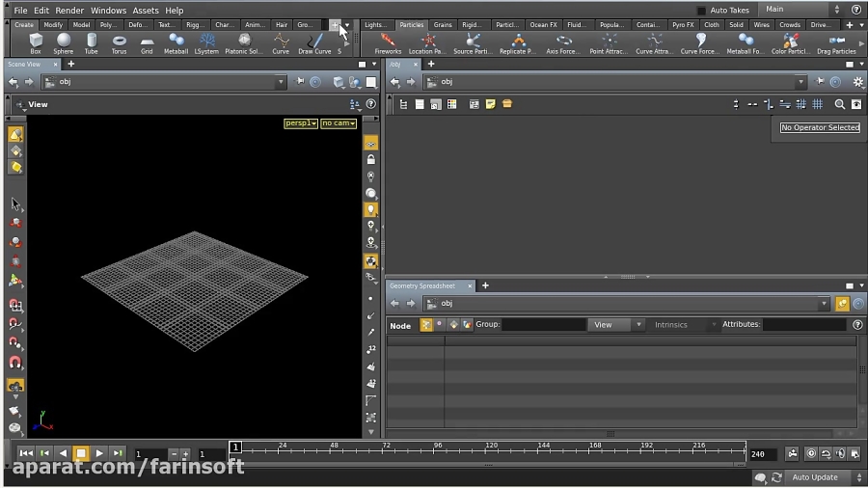Switch to the Modify shelf tab

(x=53, y=25)
